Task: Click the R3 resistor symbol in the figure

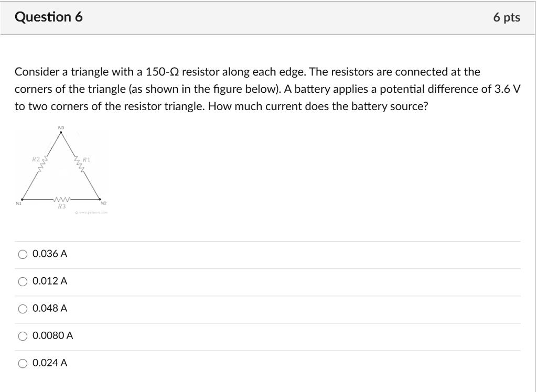Action: coord(61,200)
